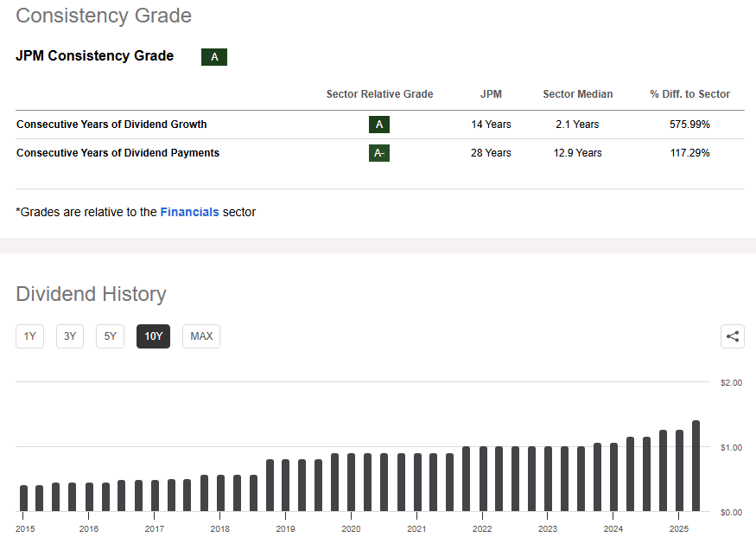This screenshot has width=756, height=550.
Task: Switch chart to 3Y range
Action: (70, 336)
